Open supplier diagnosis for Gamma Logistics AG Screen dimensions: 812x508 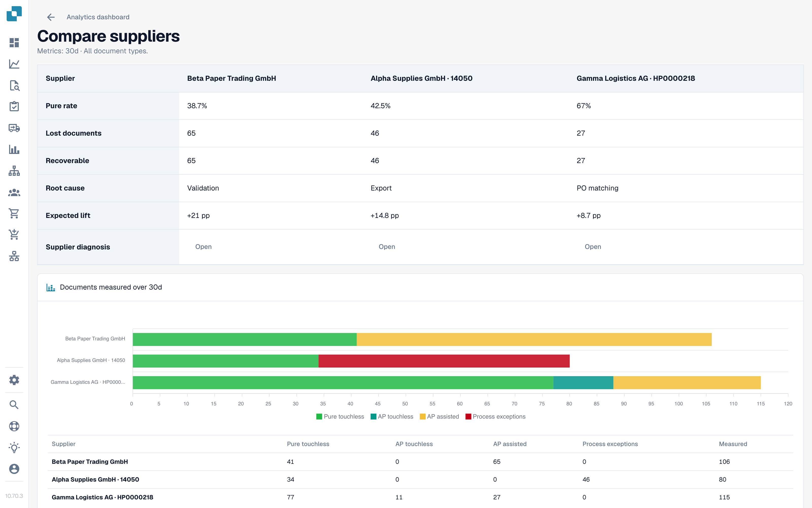(593, 247)
